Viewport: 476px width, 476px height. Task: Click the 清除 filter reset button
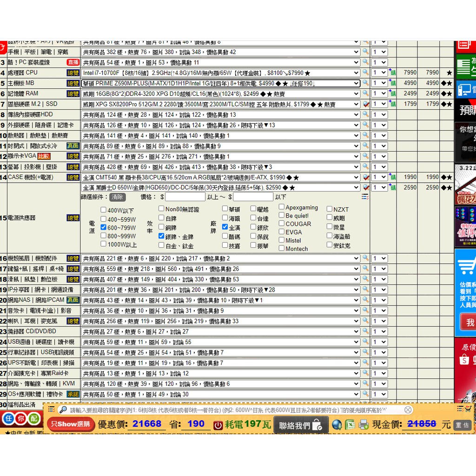[117, 197]
